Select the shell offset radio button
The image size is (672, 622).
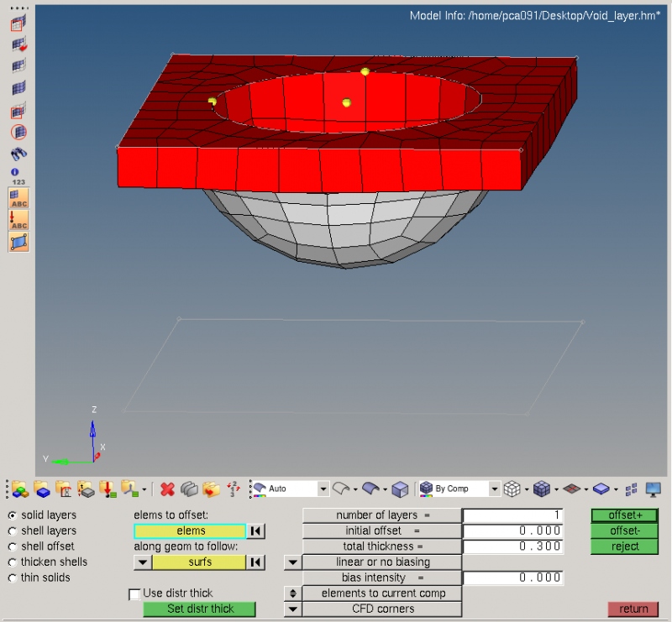pos(13,546)
